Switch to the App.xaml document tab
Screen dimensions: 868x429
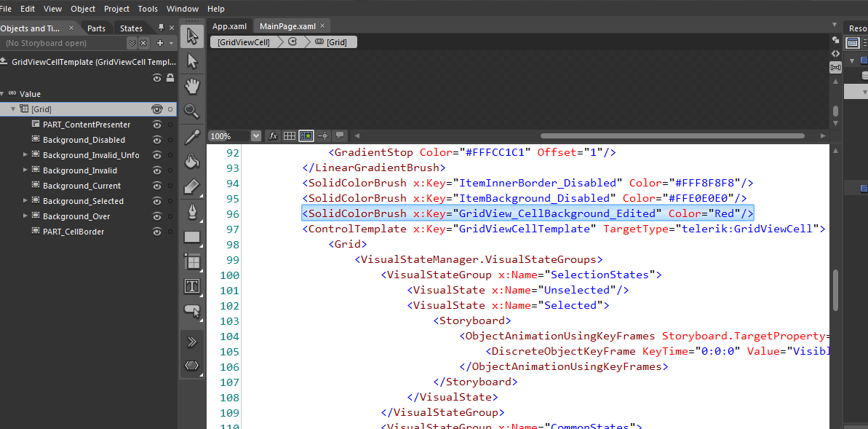pos(229,26)
